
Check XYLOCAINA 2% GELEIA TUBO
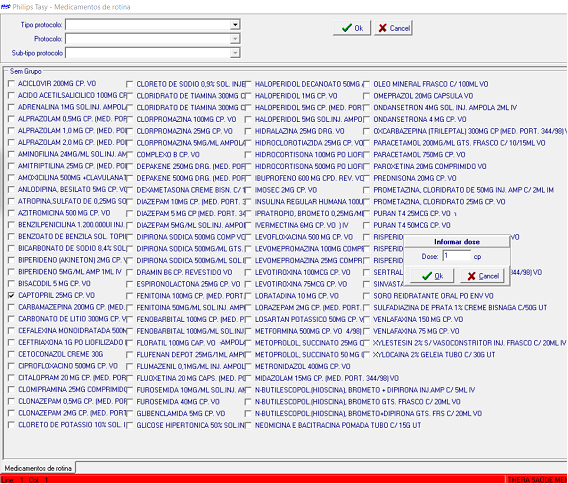(367, 355)
